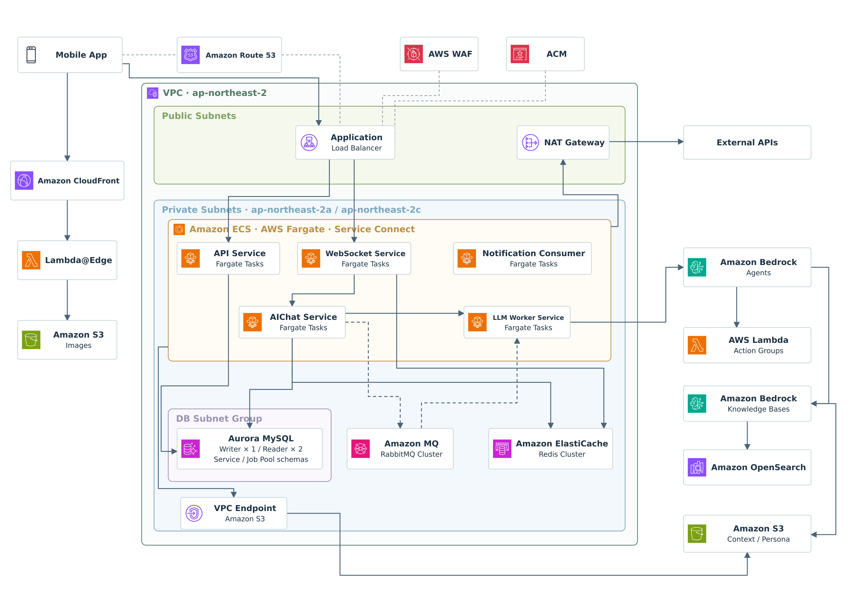Select the Private Subnets heading text
The width and height of the screenshot is (850, 616).
point(291,210)
